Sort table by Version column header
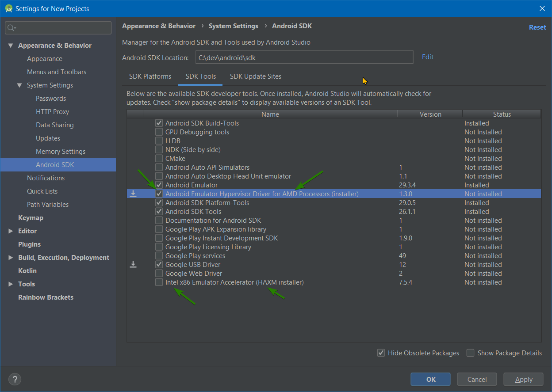The height and width of the screenshot is (392, 552). [430, 114]
